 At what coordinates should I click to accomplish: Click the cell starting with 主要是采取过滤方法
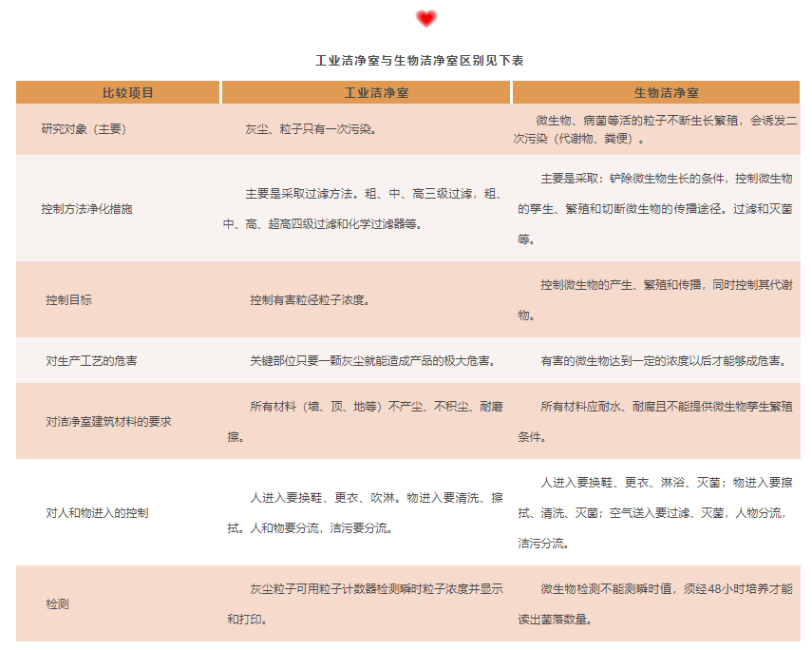[365, 208]
